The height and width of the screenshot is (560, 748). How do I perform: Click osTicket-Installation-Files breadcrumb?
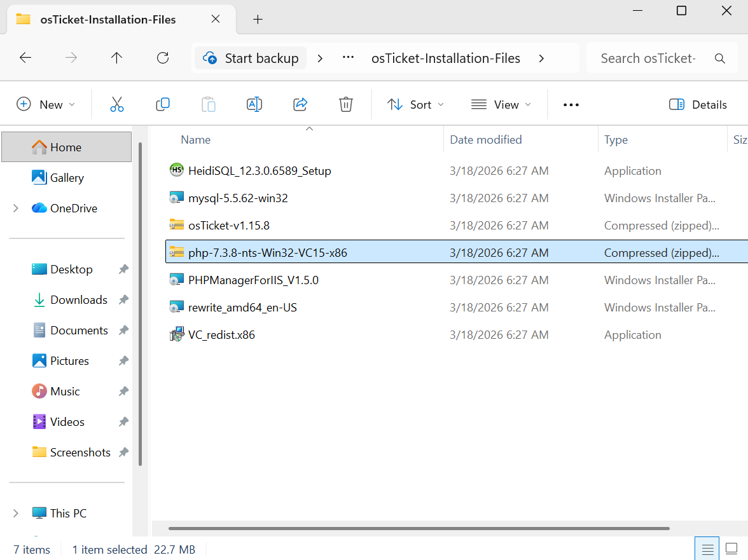445,58
